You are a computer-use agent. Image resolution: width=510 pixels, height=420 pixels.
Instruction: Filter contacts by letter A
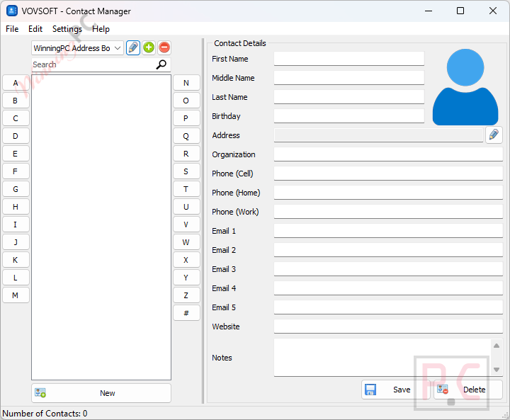pyautogui.click(x=16, y=83)
